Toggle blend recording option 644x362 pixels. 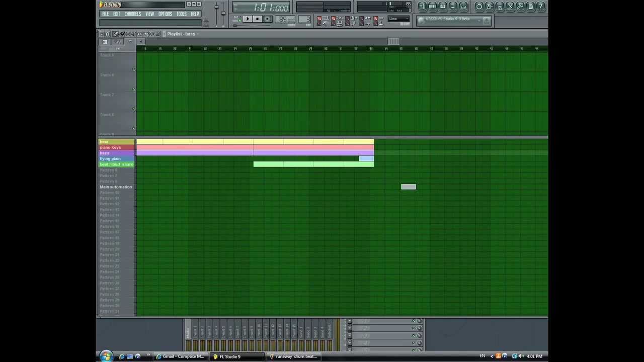pyautogui.click(x=350, y=18)
